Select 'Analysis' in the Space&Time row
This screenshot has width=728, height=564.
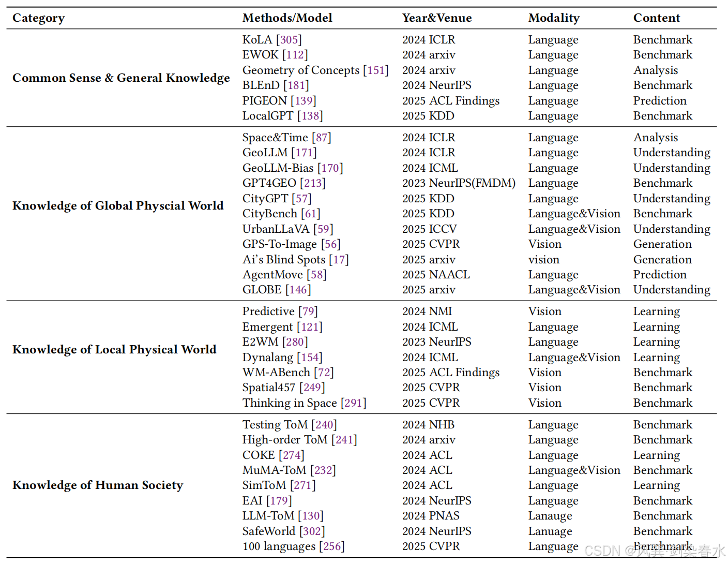click(x=656, y=138)
